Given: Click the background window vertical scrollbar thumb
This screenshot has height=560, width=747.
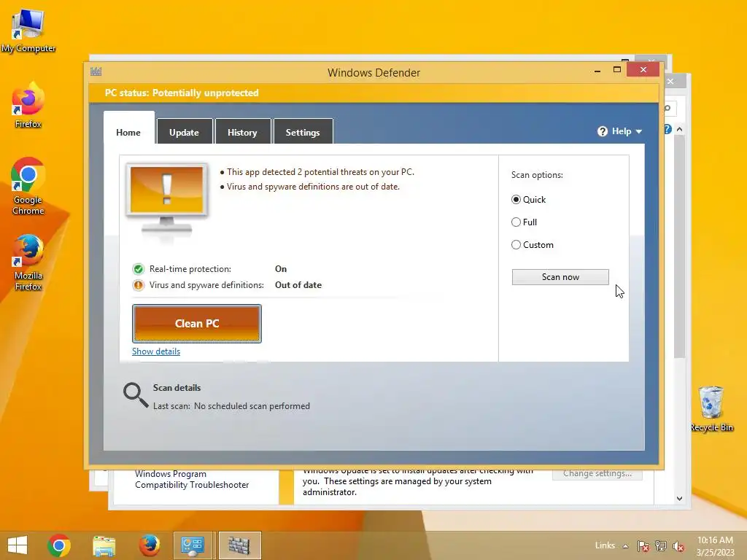Looking at the screenshot, I should [680, 246].
